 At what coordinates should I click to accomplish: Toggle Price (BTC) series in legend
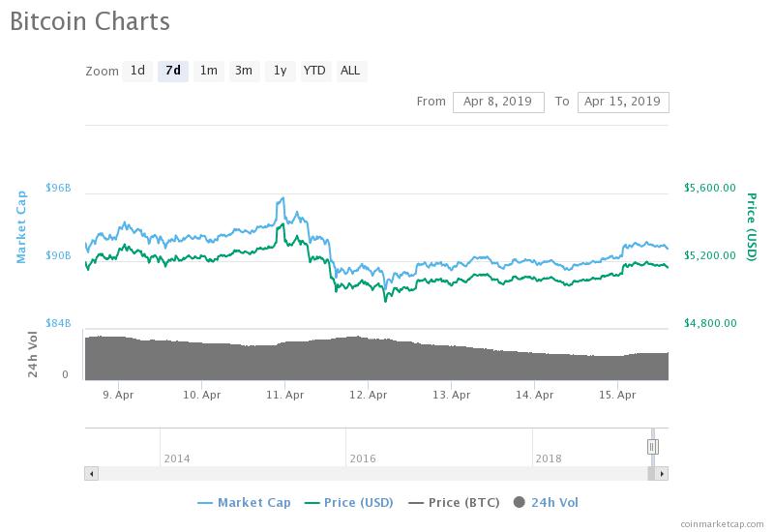tap(457, 503)
